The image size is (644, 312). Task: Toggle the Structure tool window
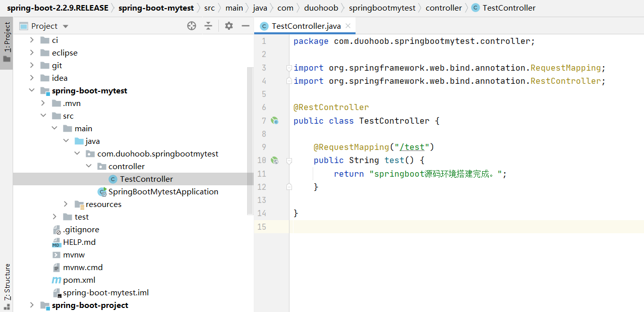click(7, 285)
